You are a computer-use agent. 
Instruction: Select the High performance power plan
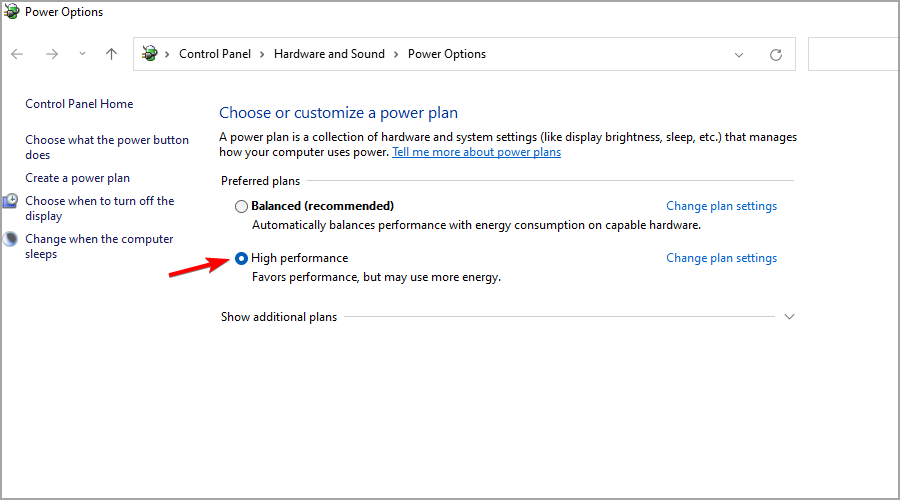(x=241, y=258)
